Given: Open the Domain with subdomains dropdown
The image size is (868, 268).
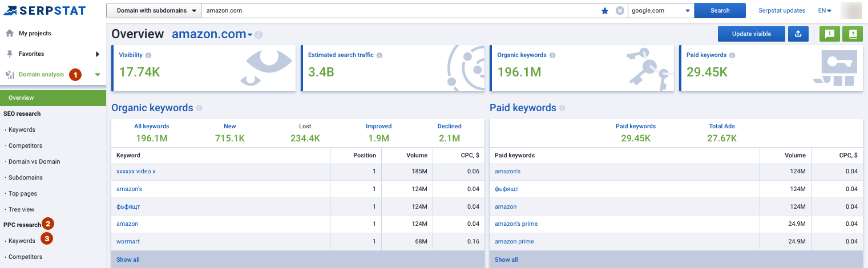Looking at the screenshot, I should [154, 10].
